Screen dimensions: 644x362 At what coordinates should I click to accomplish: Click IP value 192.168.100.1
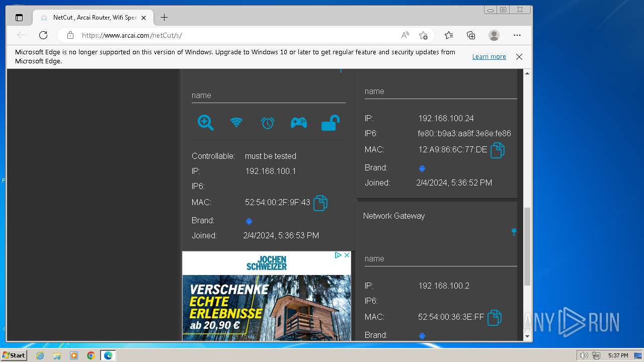[271, 171]
